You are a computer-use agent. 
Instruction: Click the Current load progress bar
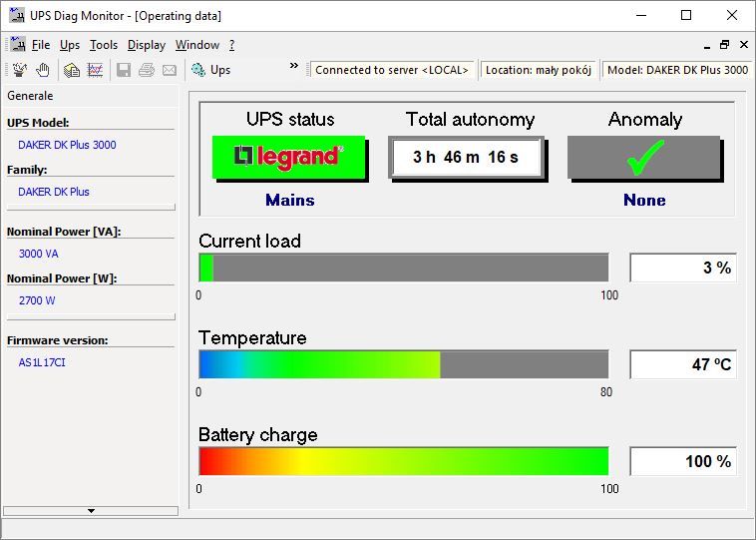tap(404, 268)
